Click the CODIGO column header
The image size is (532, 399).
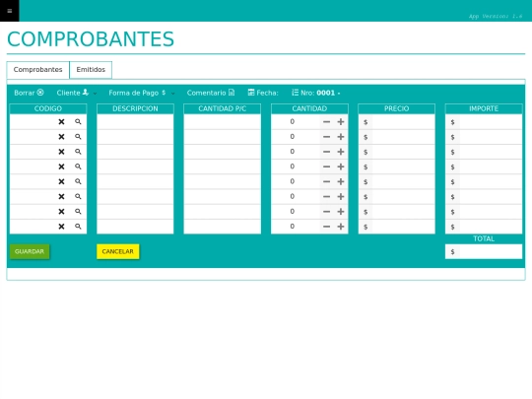tap(48, 108)
